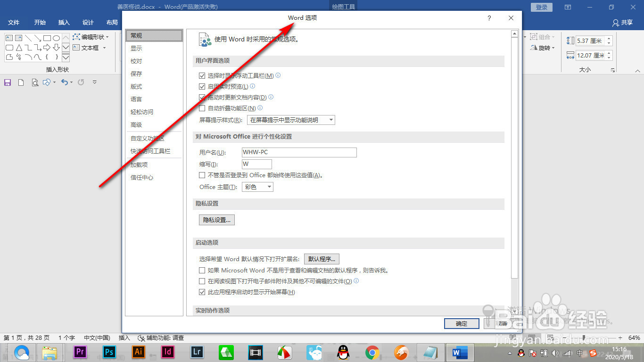This screenshot has width=644, height=362.
Task: Open Lightroom from the taskbar
Action: pyautogui.click(x=197, y=352)
